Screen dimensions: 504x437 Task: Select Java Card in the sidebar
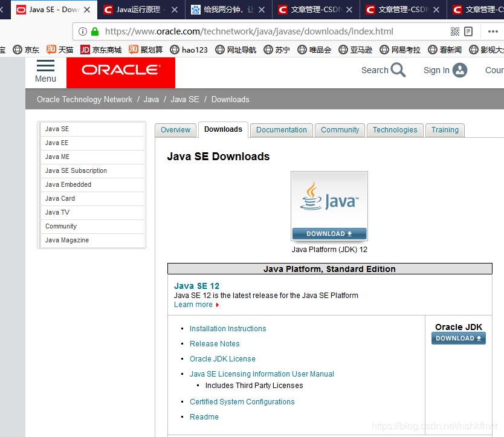tap(92, 198)
